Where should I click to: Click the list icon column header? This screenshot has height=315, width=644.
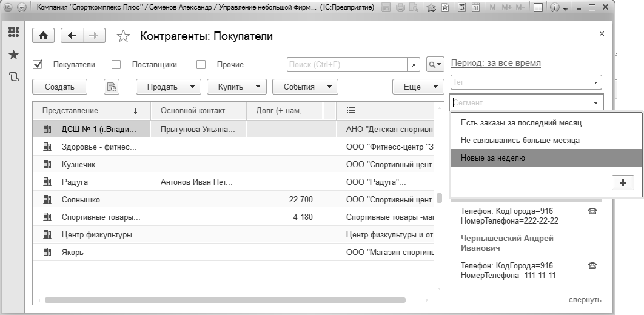[x=351, y=110]
